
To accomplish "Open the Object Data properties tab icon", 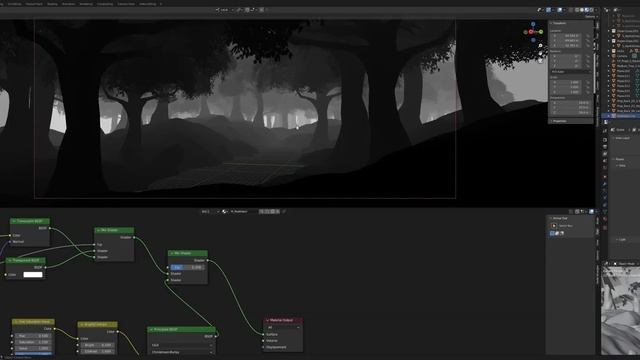I will click(x=605, y=212).
